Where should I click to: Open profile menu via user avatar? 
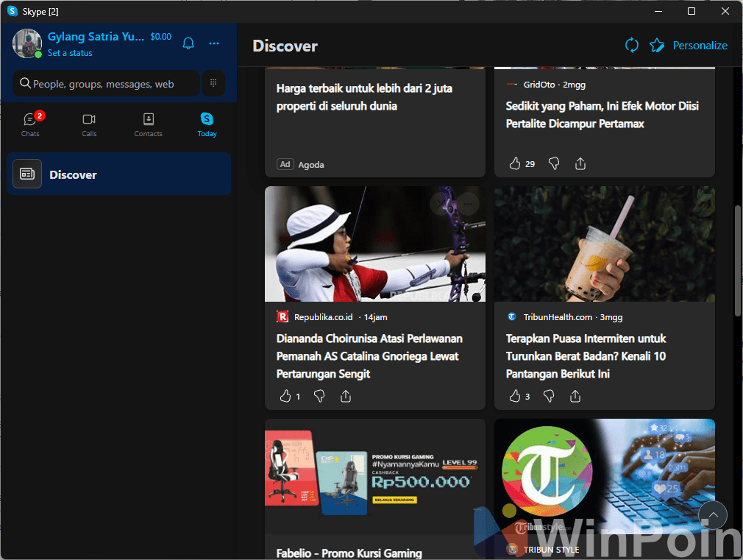27,43
